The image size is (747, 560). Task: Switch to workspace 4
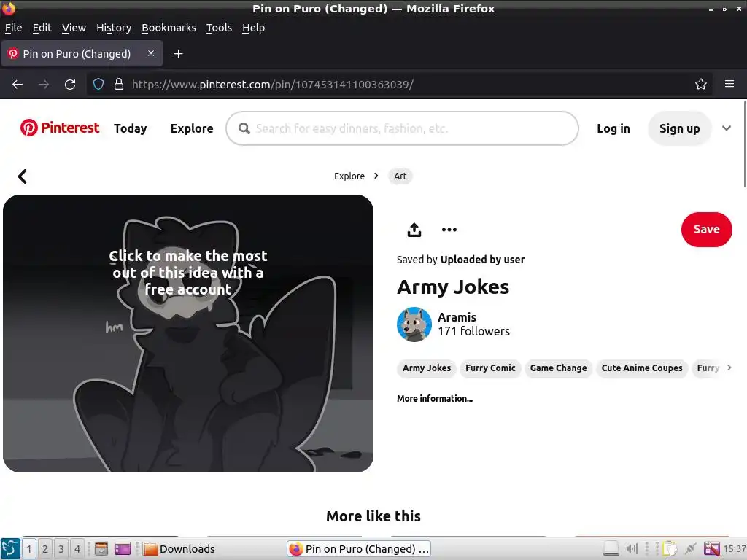(x=77, y=549)
